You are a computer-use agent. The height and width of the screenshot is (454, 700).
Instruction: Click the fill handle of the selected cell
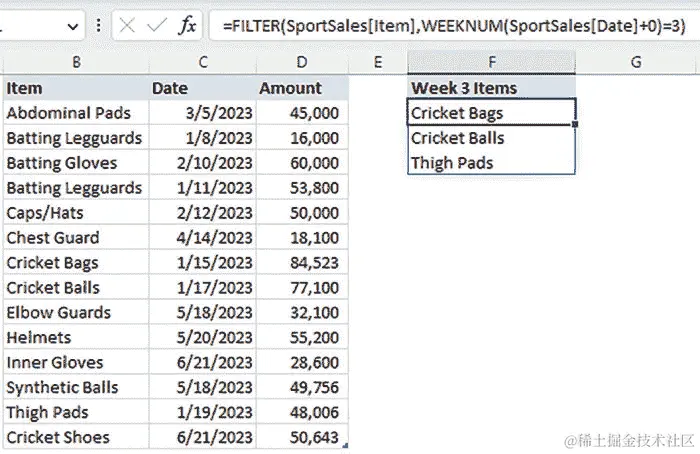point(575,124)
